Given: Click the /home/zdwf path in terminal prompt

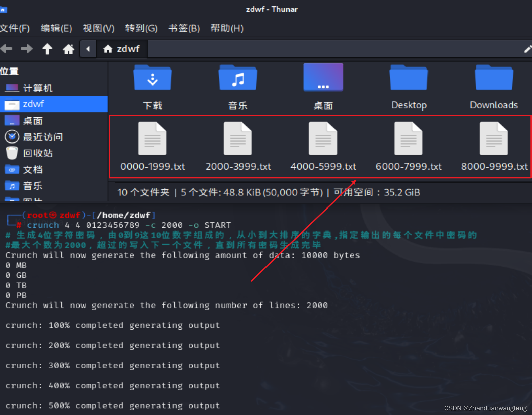Looking at the screenshot, I should pyautogui.click(x=123, y=215).
